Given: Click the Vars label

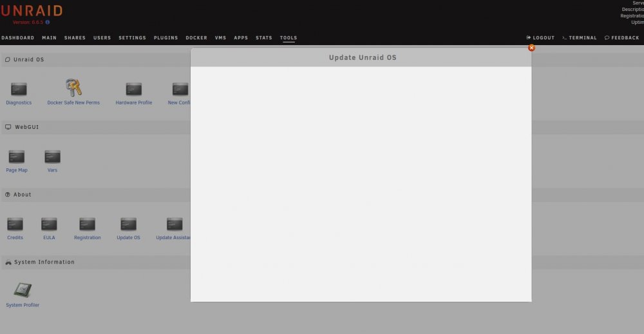Looking at the screenshot, I should point(53,170).
